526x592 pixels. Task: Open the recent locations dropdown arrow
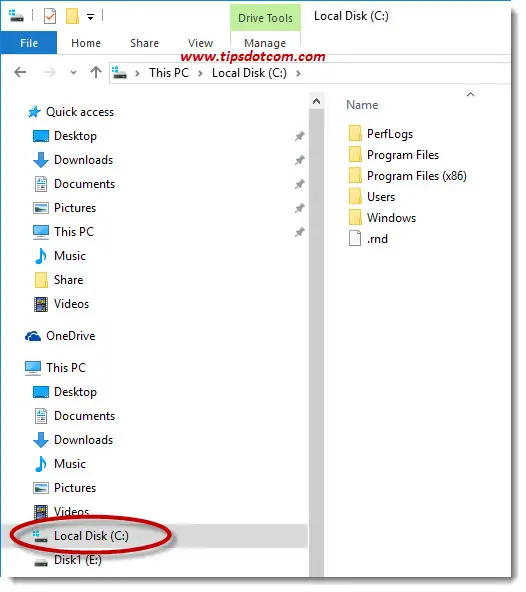click(74, 72)
